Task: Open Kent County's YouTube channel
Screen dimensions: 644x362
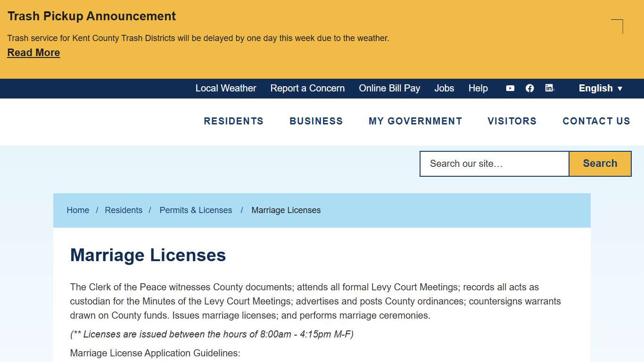Action: click(510, 88)
